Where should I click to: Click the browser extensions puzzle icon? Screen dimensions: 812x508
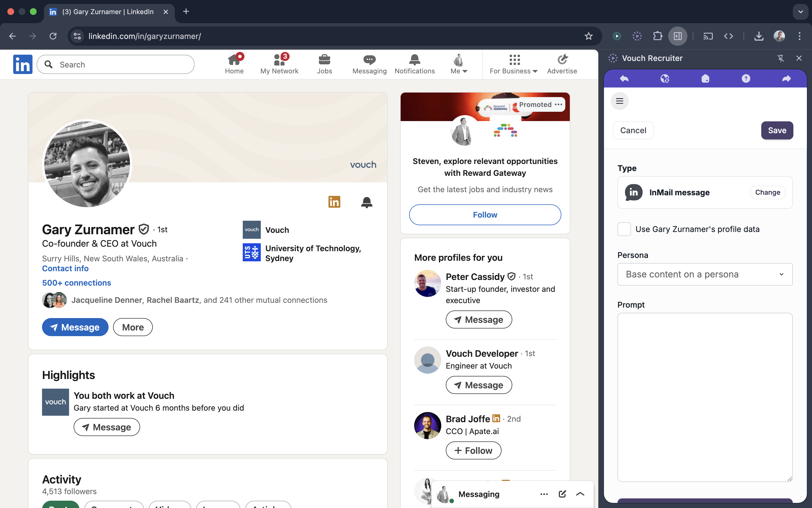pyautogui.click(x=657, y=36)
